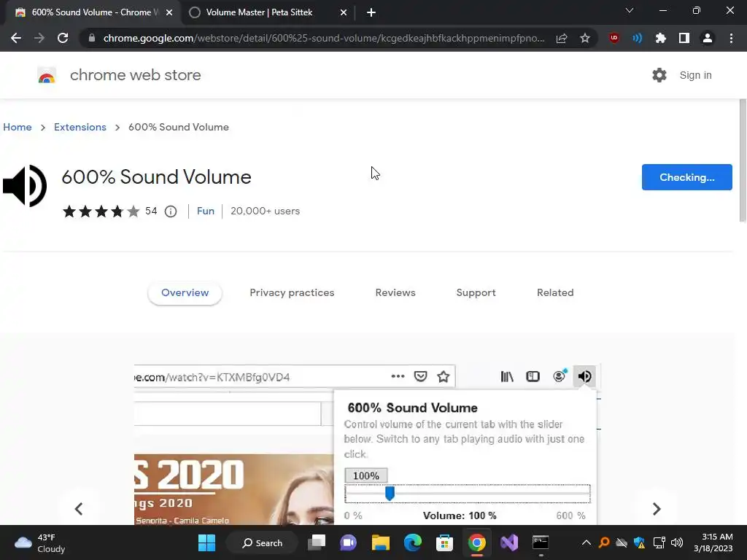
Task: Open the weather widget showing Cloudy
Action: pyautogui.click(x=40, y=542)
